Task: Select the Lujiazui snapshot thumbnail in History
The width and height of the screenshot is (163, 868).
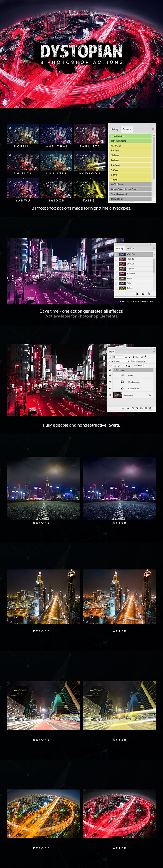Action: 123,269
